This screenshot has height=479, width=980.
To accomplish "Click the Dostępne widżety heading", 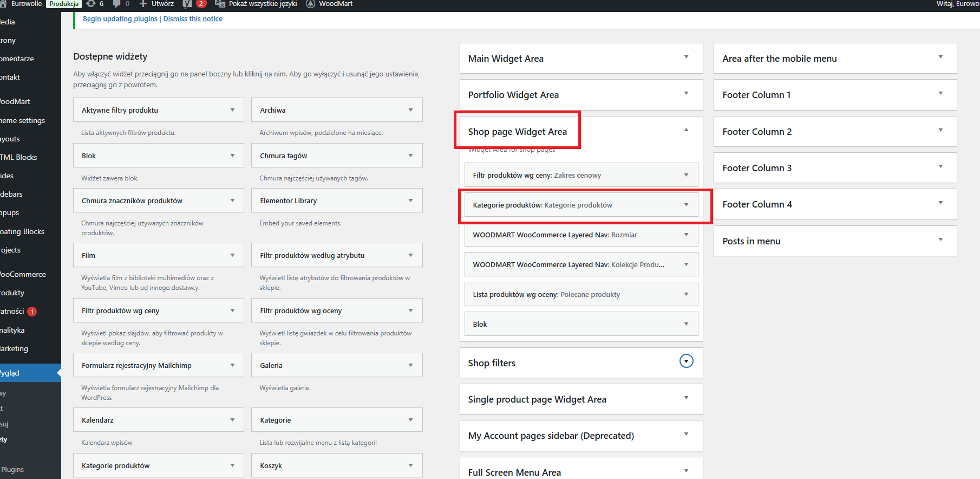I will coord(110,56).
